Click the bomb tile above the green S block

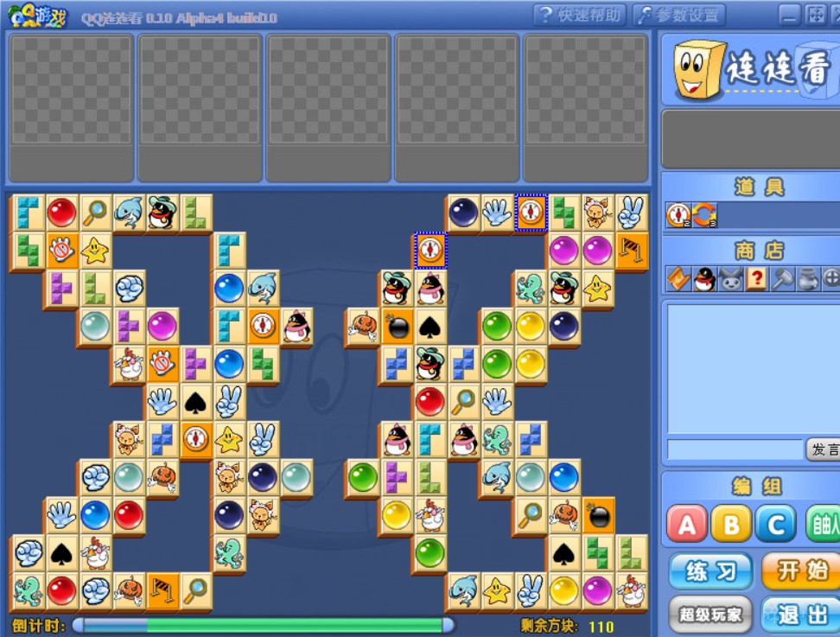(x=598, y=515)
